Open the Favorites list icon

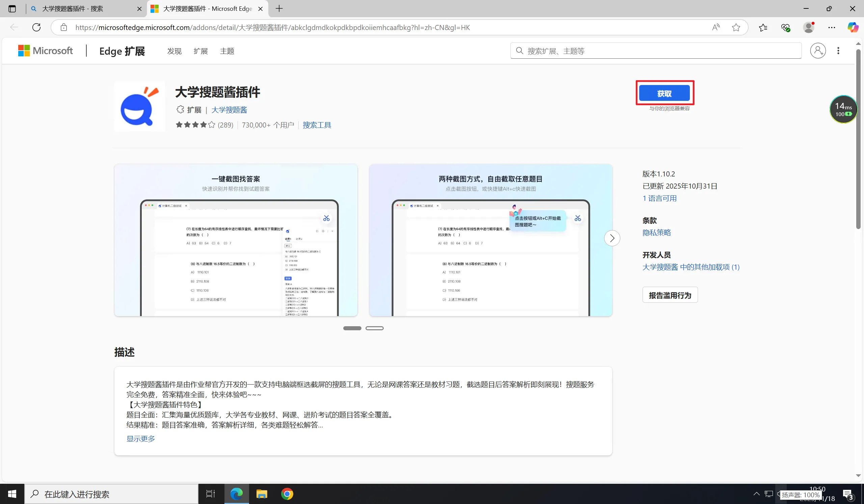pos(763,27)
